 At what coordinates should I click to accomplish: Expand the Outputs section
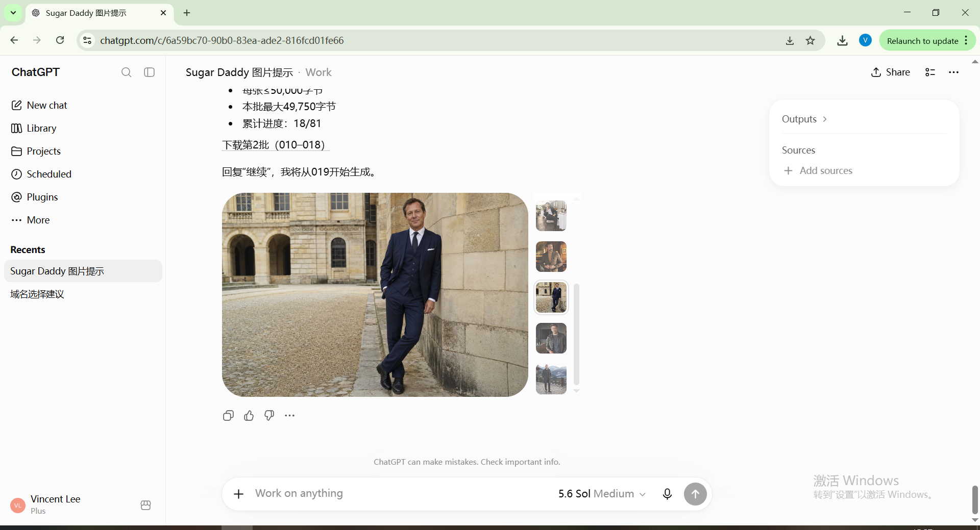coord(804,119)
